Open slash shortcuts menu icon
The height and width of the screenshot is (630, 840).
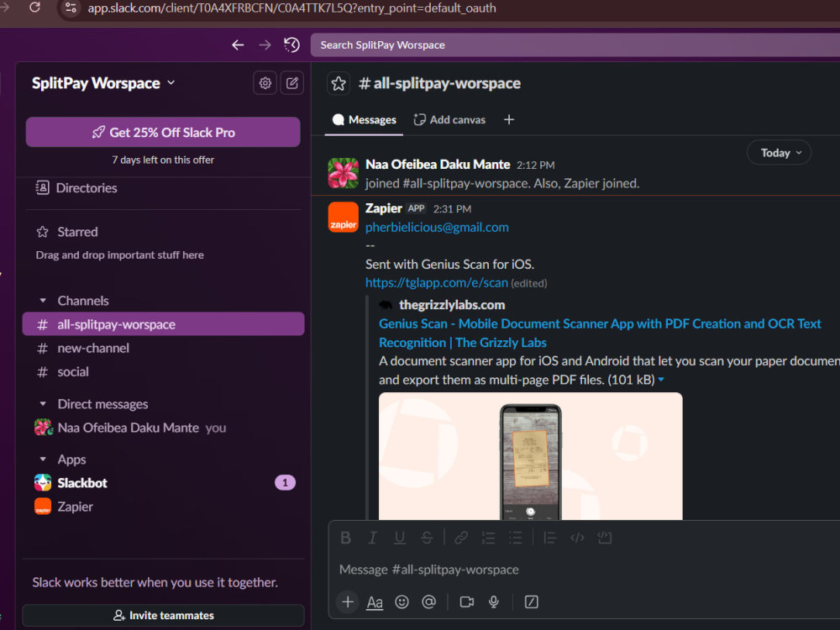click(x=531, y=602)
